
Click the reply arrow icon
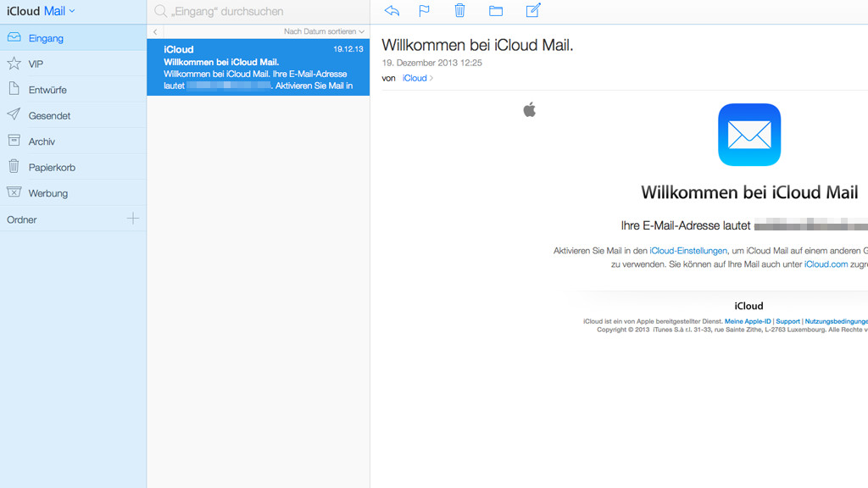tap(392, 11)
